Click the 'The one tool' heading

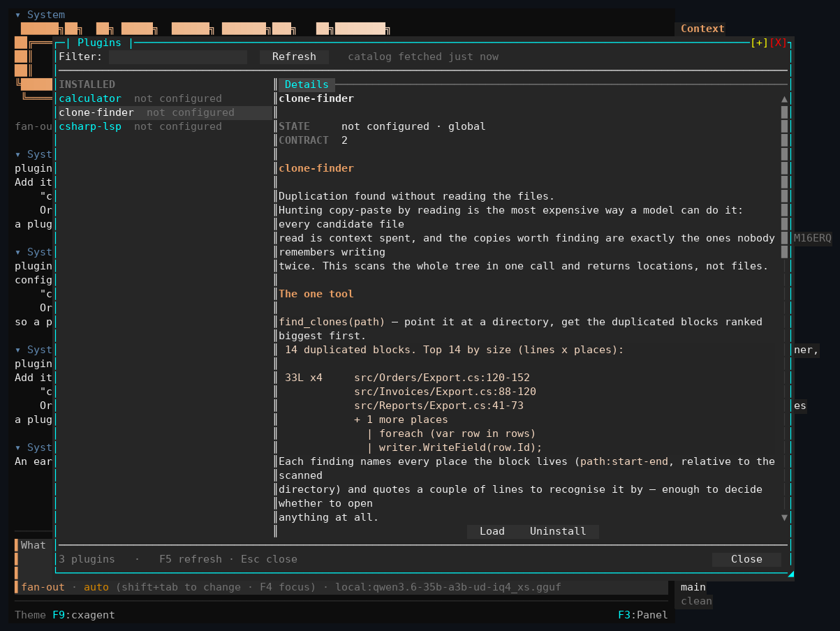coord(316,294)
